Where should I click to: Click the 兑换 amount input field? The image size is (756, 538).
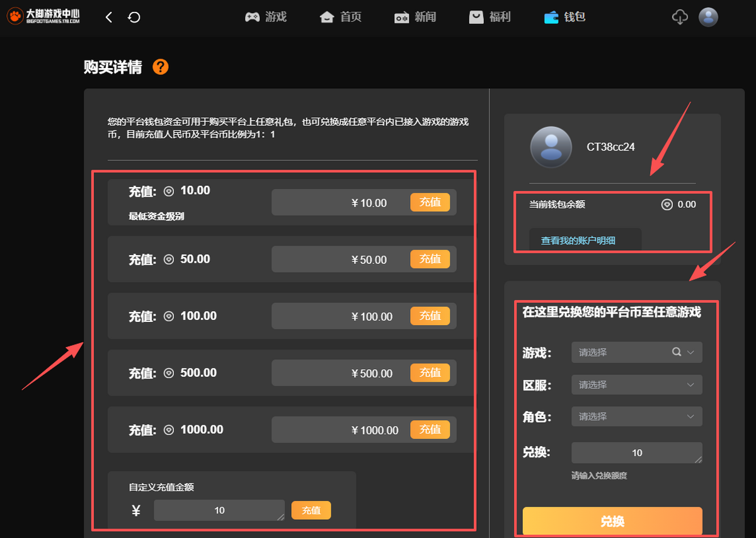pyautogui.click(x=636, y=453)
